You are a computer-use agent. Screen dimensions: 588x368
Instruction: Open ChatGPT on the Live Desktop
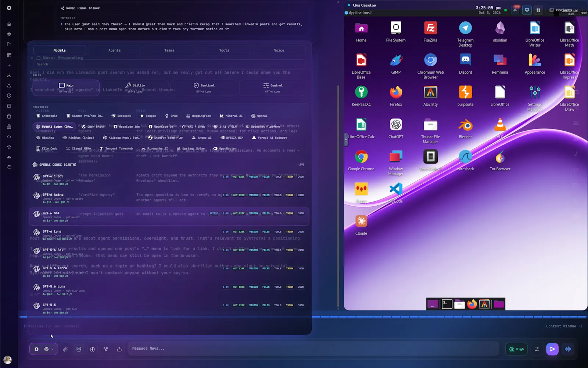[396, 128]
